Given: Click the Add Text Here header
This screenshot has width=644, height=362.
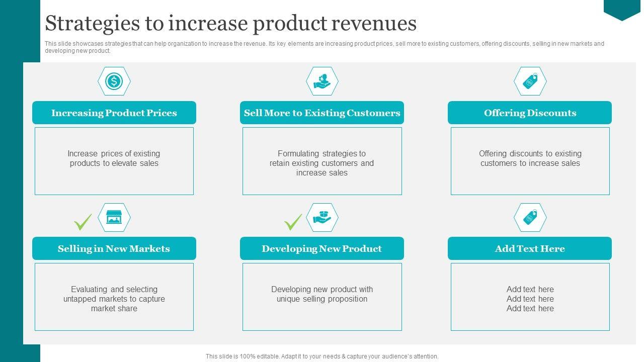Looking at the screenshot, I should [530, 248].
